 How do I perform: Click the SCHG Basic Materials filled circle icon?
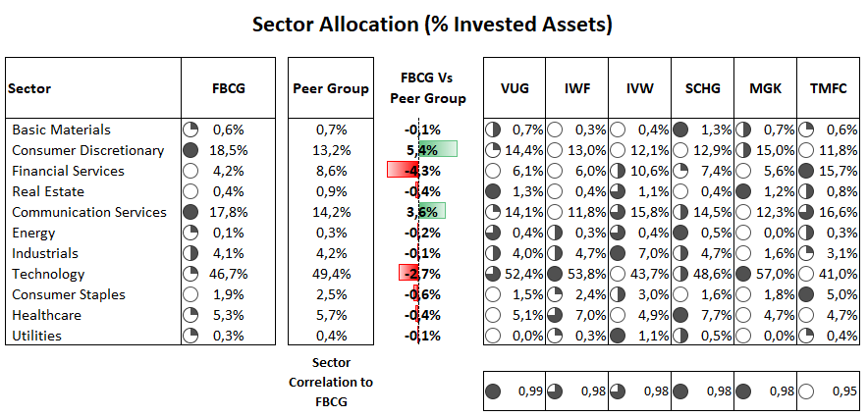(680, 130)
